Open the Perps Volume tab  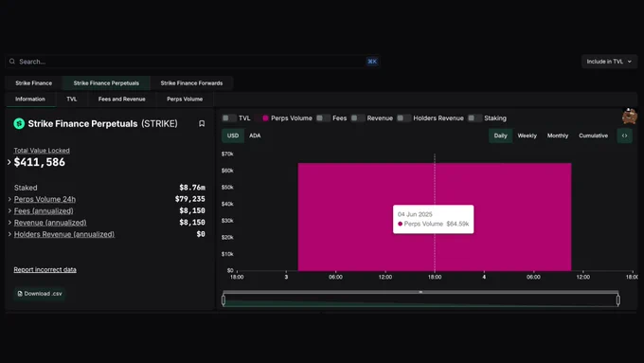185,100
